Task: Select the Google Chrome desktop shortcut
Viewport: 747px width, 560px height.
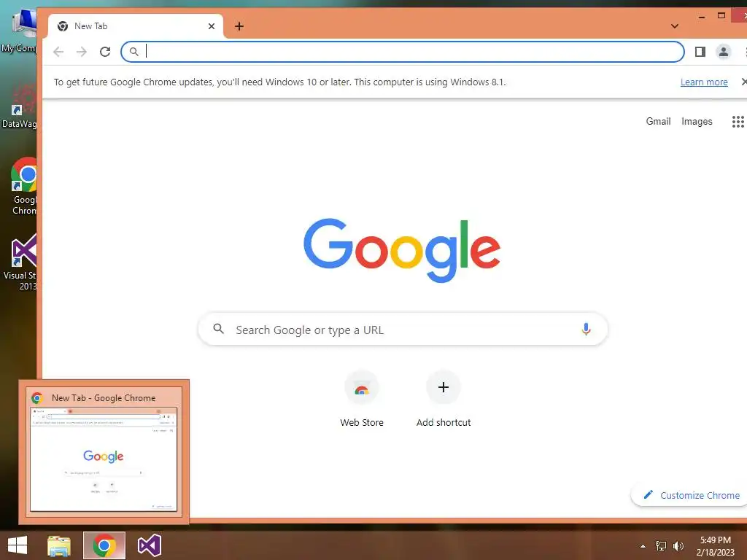Action: tap(24, 187)
